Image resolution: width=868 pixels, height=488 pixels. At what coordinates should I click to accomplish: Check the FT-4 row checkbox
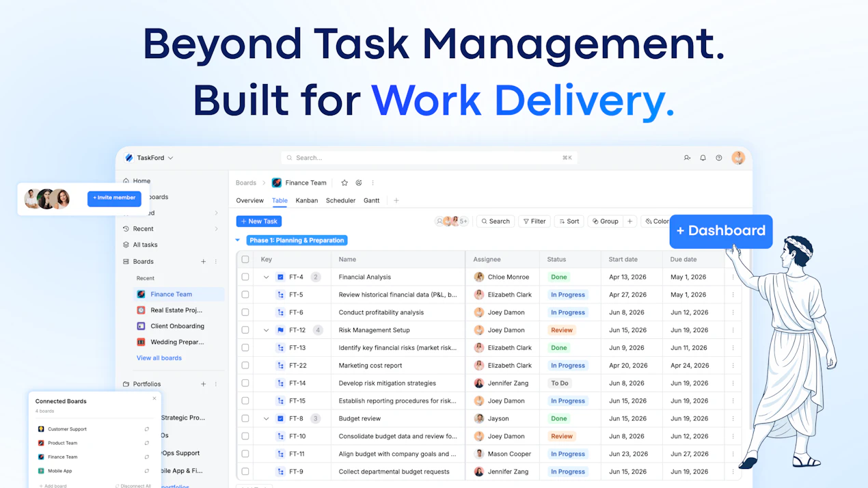(x=245, y=277)
